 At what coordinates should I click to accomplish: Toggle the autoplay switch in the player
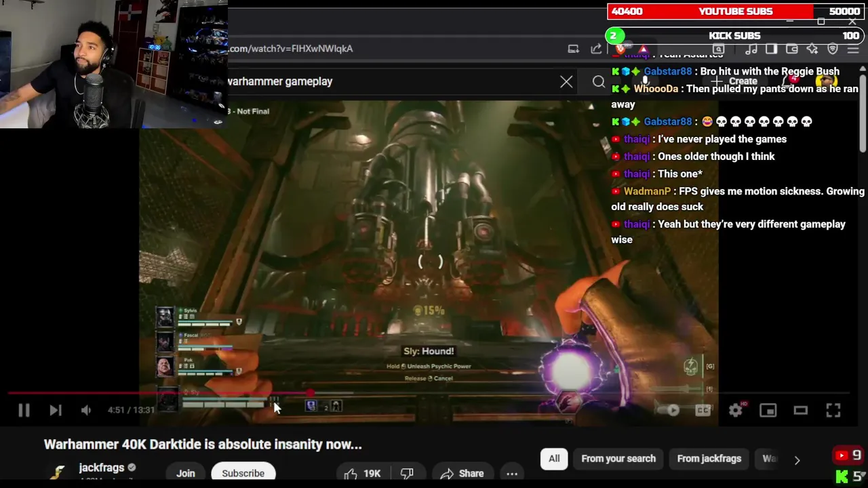(669, 410)
